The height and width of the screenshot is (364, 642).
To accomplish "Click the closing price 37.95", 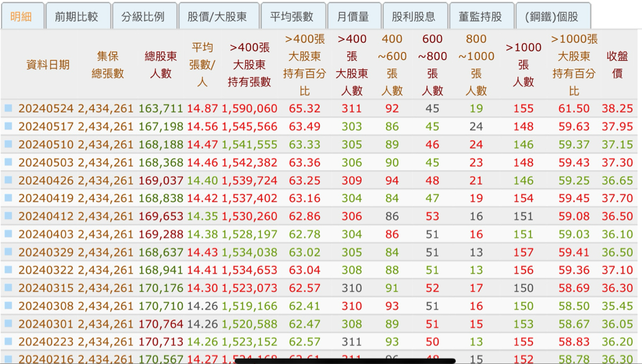I will click(617, 127).
